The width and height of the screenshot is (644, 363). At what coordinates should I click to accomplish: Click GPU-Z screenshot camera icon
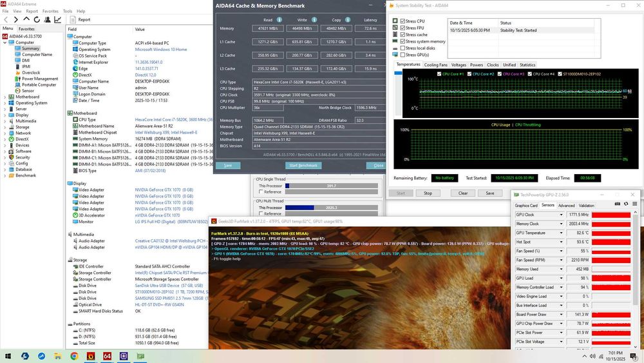tap(618, 204)
